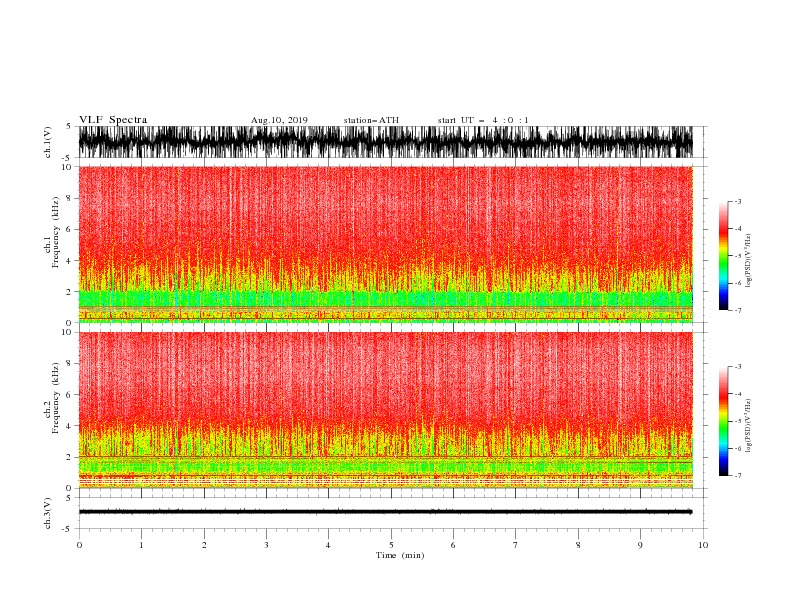
Task: Click the "Time (min)" axis label
Action: (400, 555)
